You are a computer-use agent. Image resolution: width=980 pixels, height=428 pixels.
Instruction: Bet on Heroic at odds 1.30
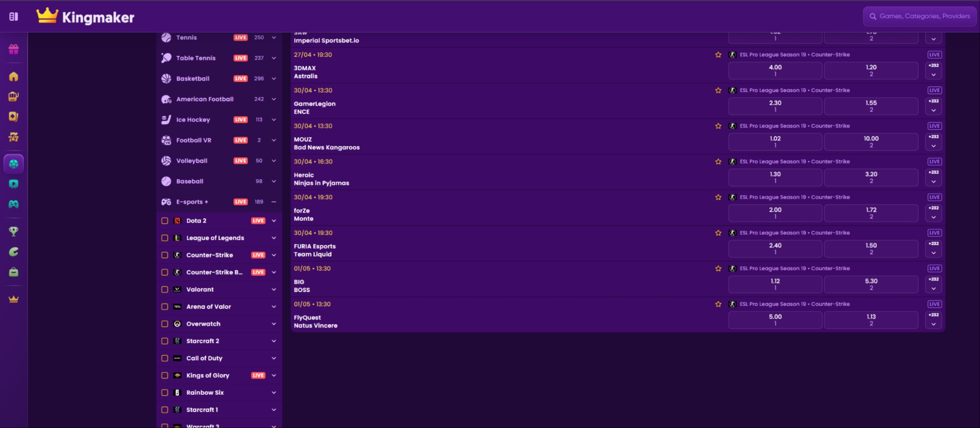point(775,178)
